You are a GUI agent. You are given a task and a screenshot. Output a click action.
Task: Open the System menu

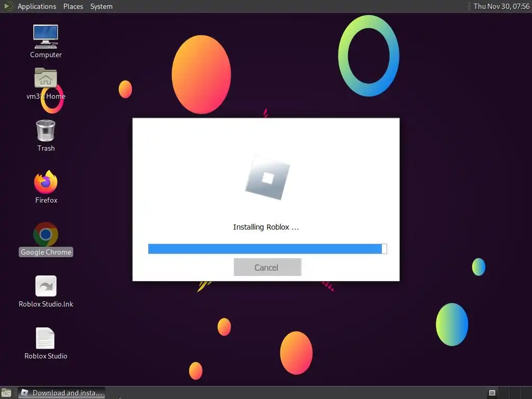tap(101, 6)
